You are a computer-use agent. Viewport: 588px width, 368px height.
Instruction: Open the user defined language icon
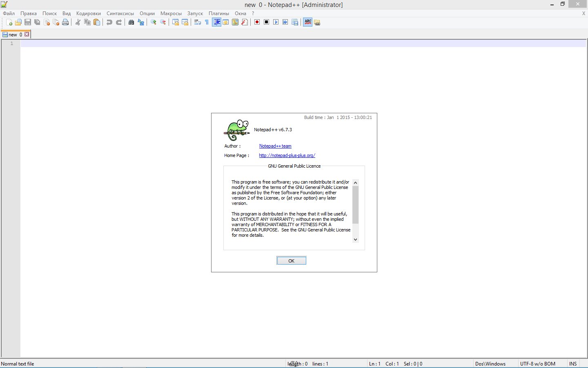pos(226,22)
